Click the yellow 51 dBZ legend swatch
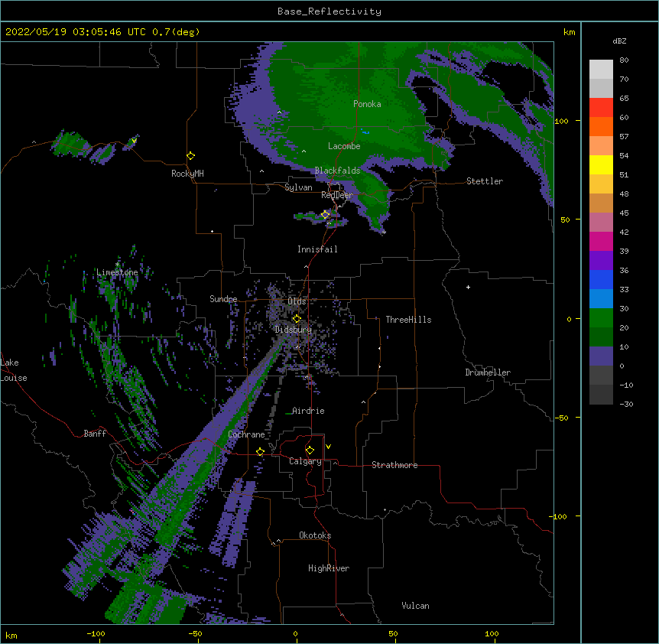The width and height of the screenshot is (659, 644). 601,164
